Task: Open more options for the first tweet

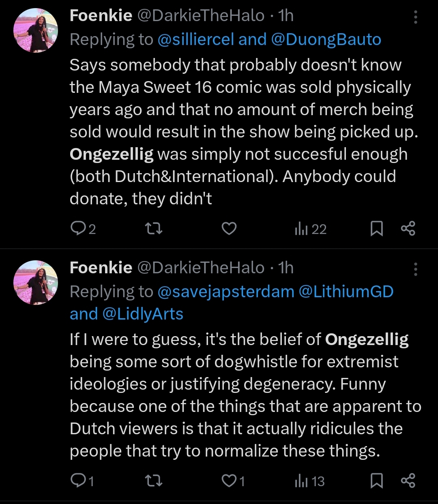Action: (416, 17)
